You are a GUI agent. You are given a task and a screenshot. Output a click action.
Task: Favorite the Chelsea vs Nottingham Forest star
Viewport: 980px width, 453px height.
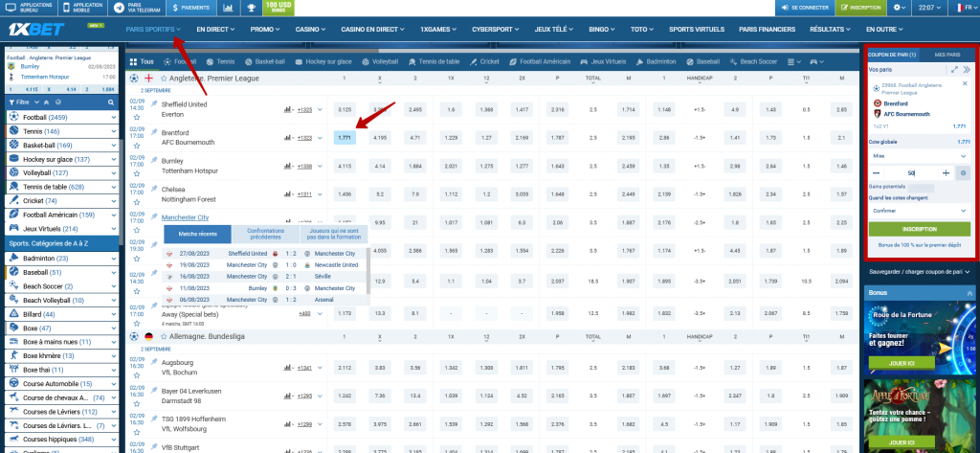pyautogui.click(x=136, y=202)
